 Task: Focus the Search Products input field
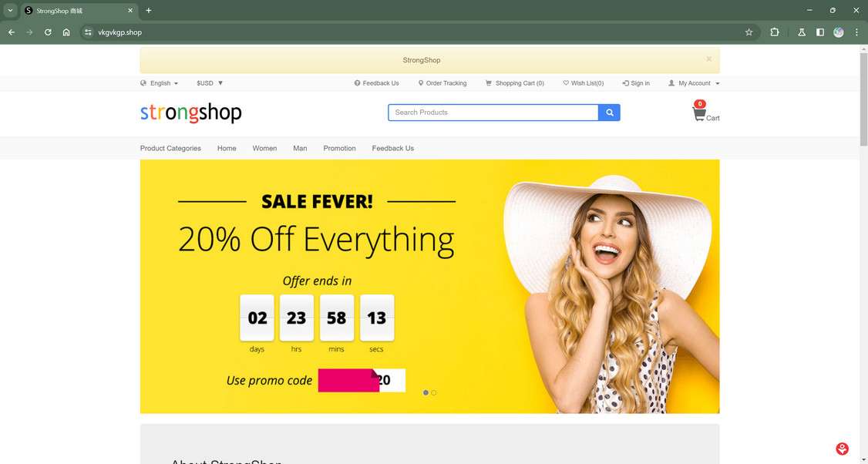tap(493, 113)
